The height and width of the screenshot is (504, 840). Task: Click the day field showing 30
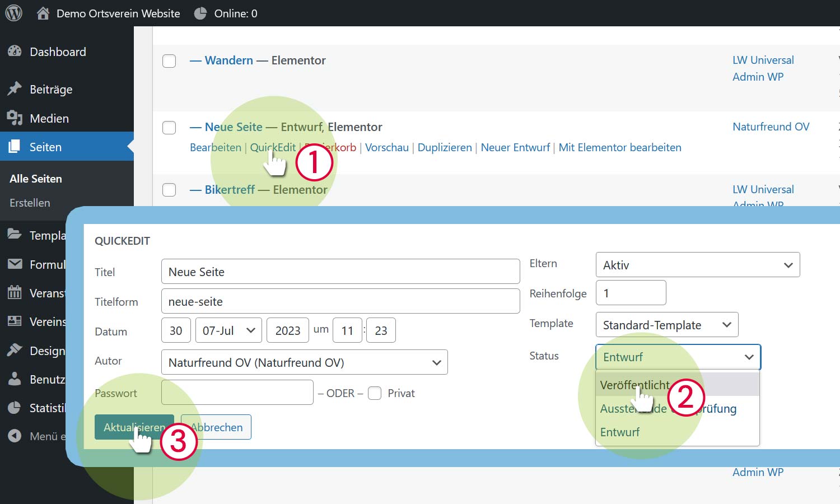176,330
